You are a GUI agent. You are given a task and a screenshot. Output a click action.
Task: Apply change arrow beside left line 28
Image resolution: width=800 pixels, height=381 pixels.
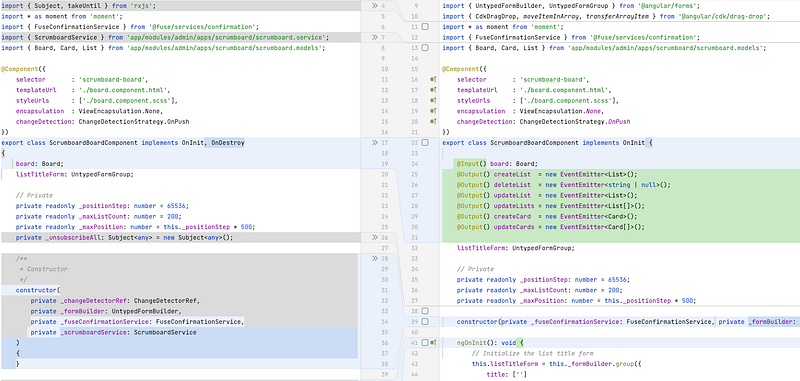click(x=375, y=259)
